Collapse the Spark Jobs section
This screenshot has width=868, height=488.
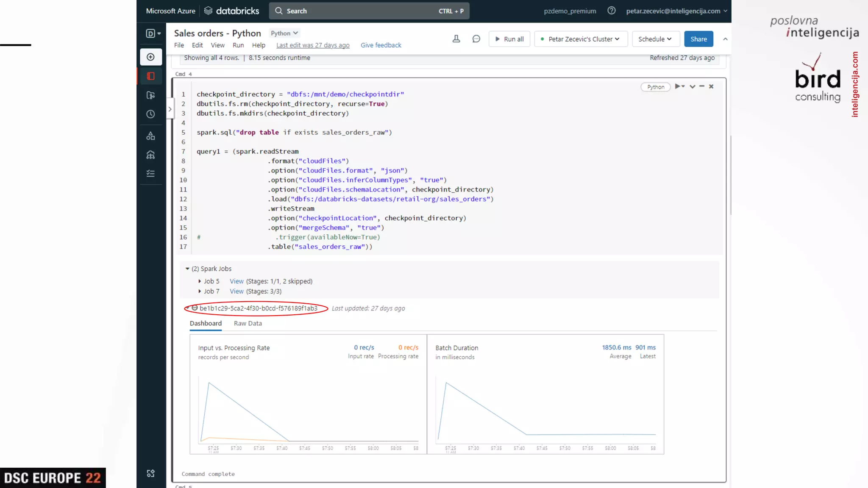[187, 269]
